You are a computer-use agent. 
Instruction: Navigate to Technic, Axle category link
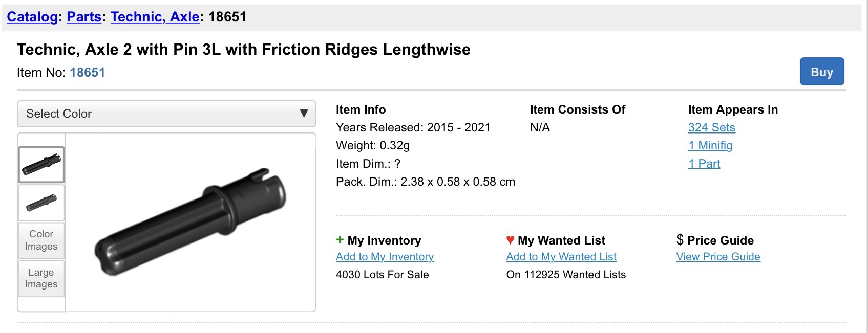[155, 17]
